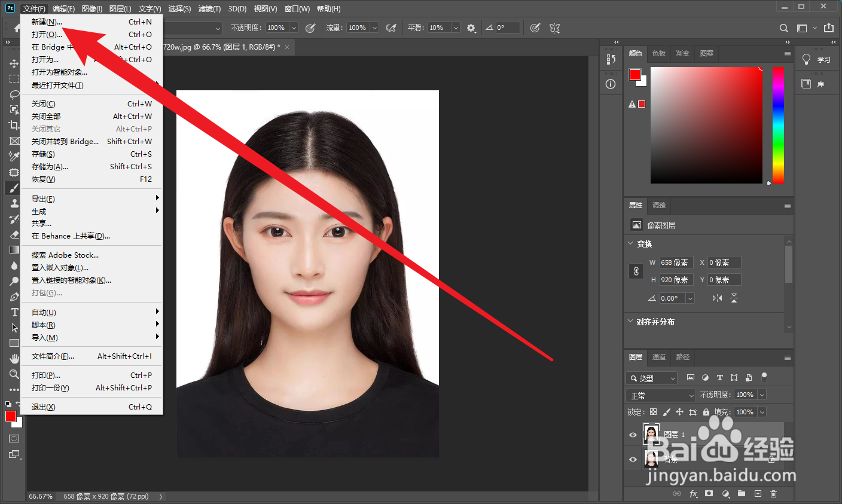The image size is (842, 504).
Task: Select the Type tool
Action: pos(14,312)
